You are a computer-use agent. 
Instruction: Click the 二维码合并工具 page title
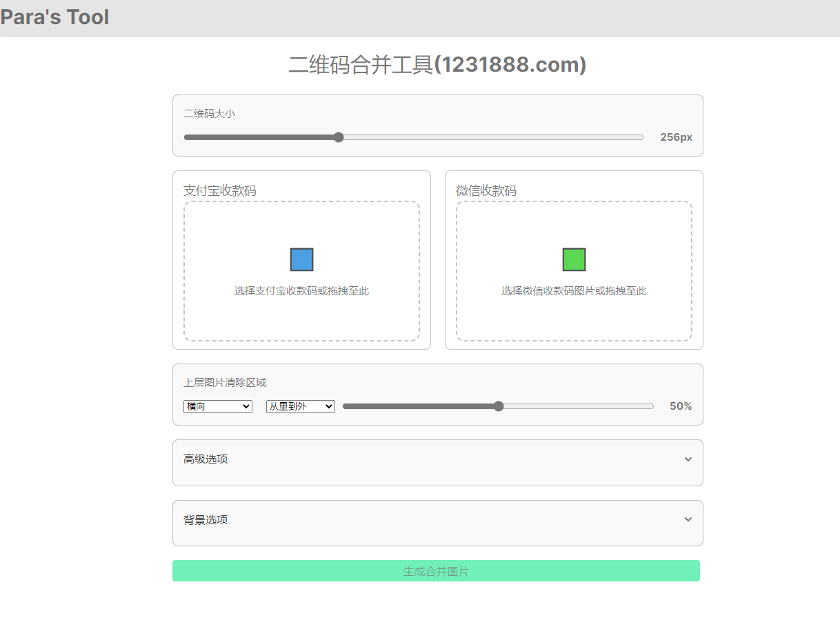pos(436,64)
